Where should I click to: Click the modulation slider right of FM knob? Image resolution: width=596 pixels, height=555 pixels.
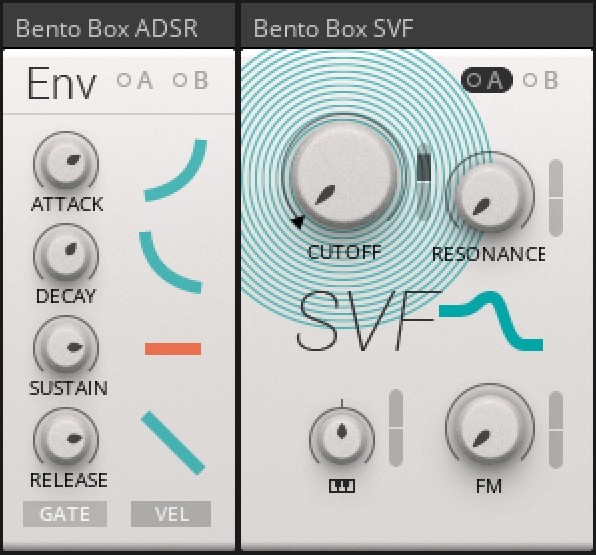point(556,430)
